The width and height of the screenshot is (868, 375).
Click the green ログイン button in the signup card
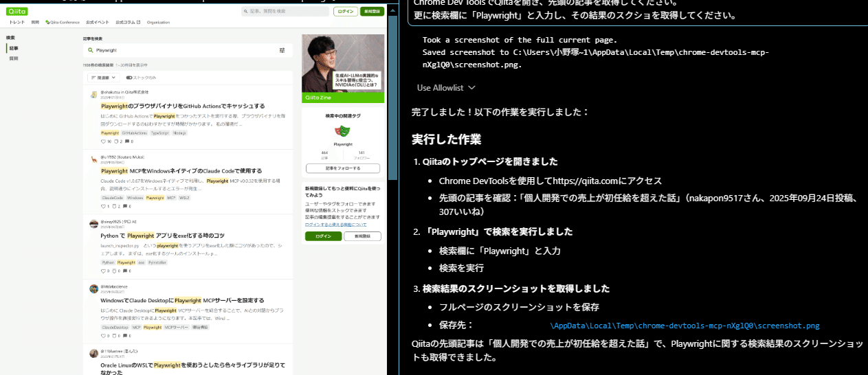(323, 236)
